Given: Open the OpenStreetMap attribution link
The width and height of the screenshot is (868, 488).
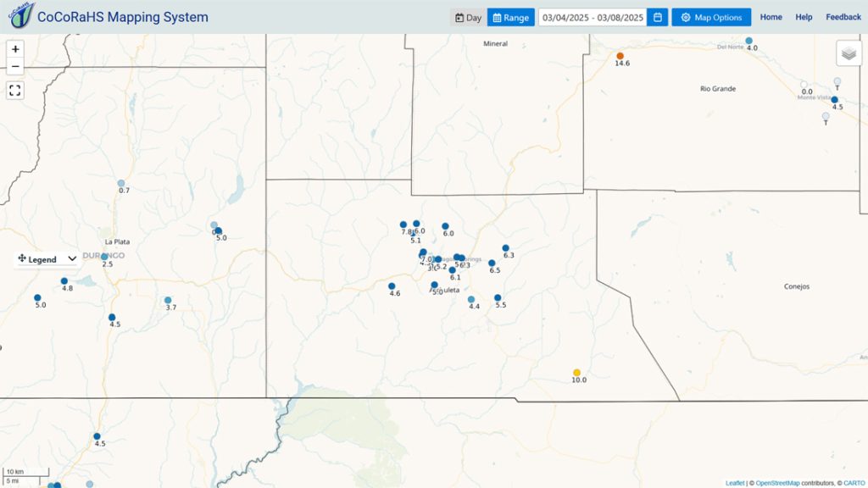Looking at the screenshot, I should (x=778, y=483).
